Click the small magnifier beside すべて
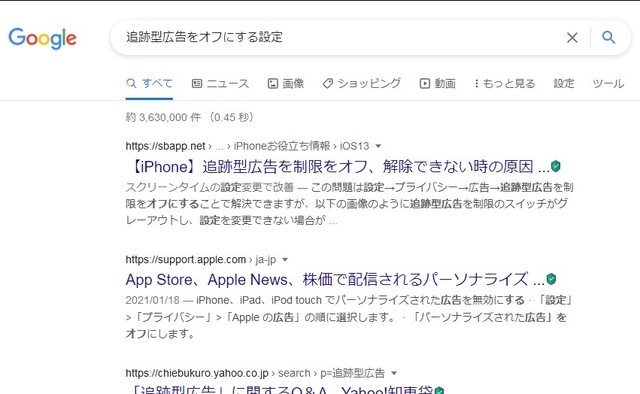This screenshot has width=640, height=394. [131, 83]
